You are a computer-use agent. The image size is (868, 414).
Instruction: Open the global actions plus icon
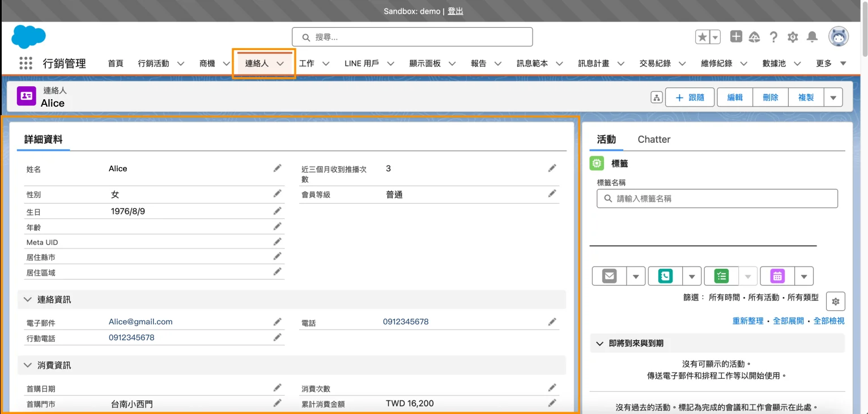click(736, 37)
